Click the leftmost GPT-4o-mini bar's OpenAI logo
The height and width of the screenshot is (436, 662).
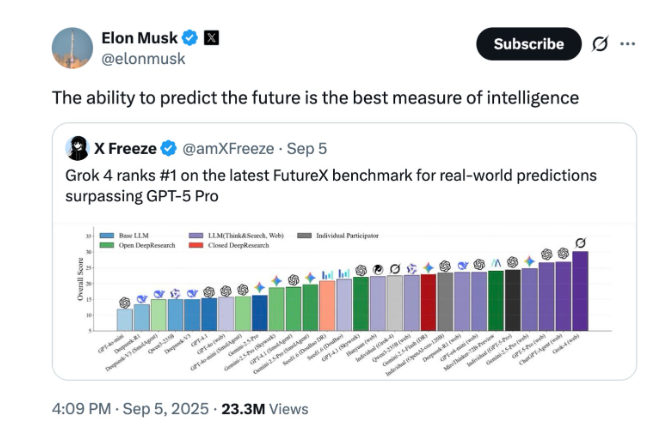(x=125, y=301)
